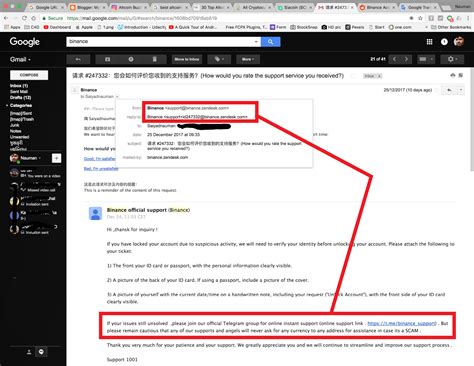Click the Binance official support avatar
Image resolution: width=474 pixels, height=366 pixels.
coord(95,213)
